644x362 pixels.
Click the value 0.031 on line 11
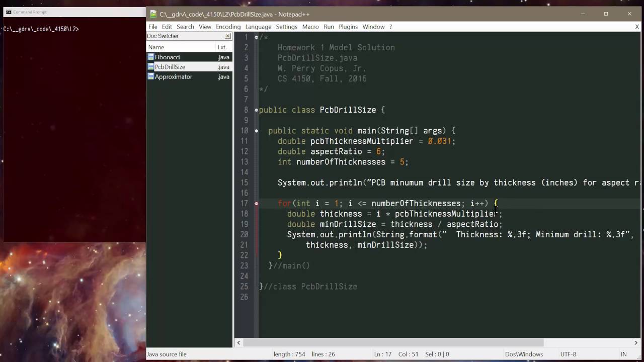[x=439, y=141]
